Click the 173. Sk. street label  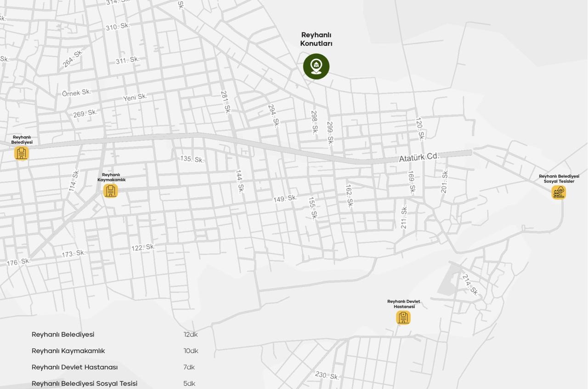tap(73, 253)
